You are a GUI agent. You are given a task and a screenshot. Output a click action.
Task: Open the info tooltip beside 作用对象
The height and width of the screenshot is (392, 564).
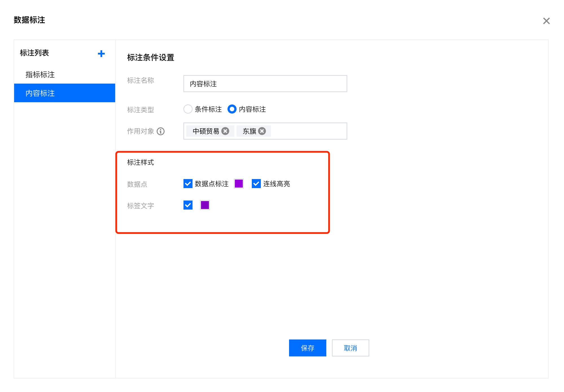point(161,131)
